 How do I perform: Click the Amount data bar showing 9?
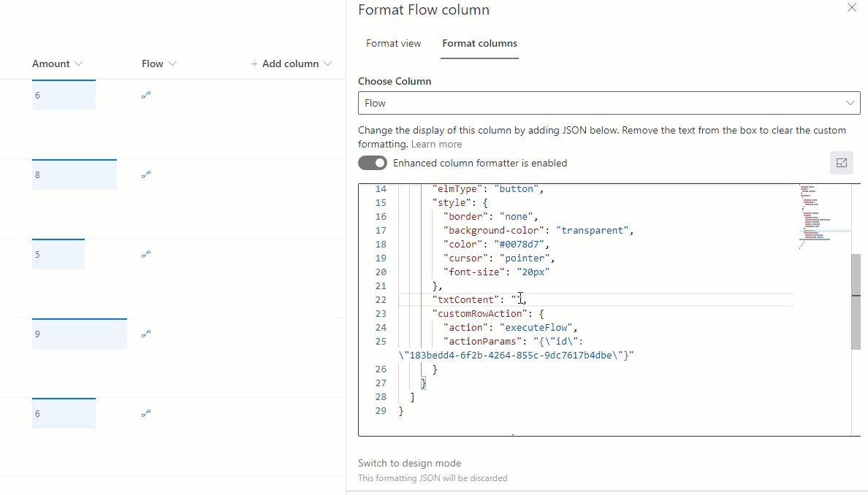coord(79,334)
